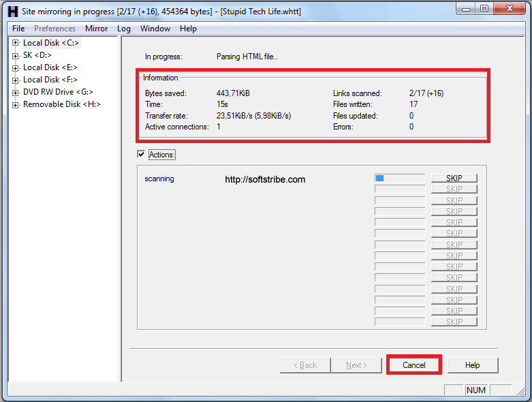The image size is (532, 402).
Task: Minimize the HTTrack window
Action: pyautogui.click(x=466, y=9)
